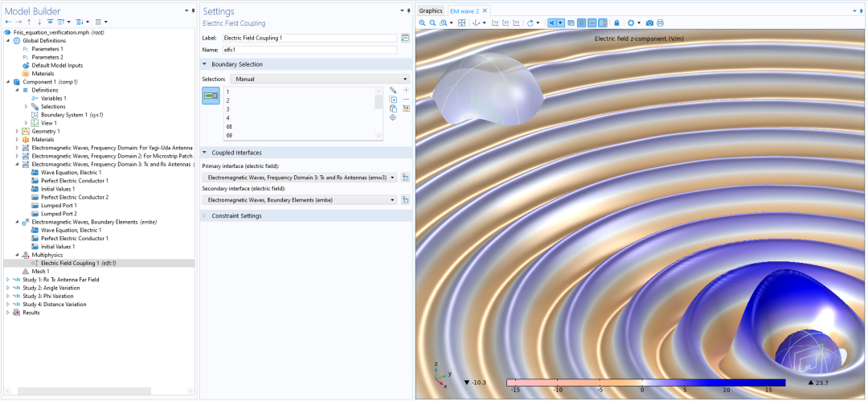
Task: Move node up in Model Builder
Action: coord(29,22)
